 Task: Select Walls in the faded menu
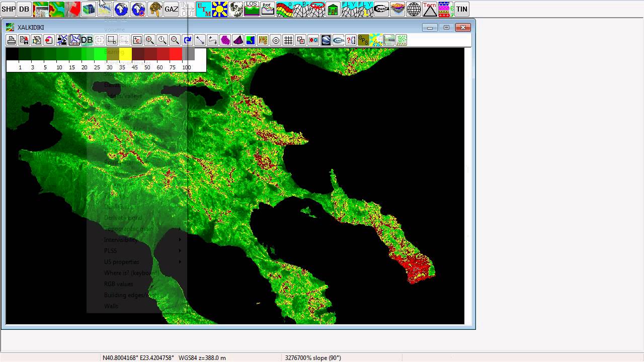click(x=111, y=306)
